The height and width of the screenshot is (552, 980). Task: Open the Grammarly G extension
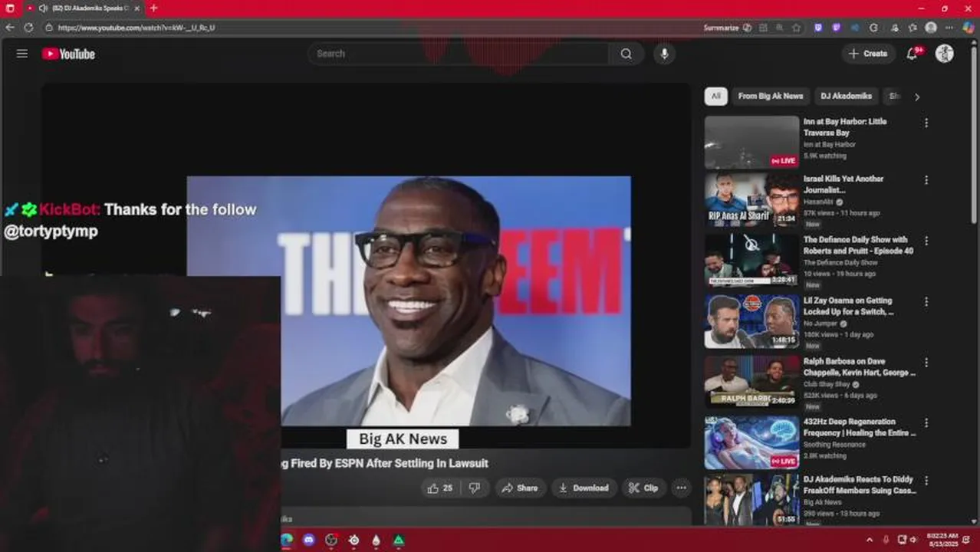click(873, 28)
